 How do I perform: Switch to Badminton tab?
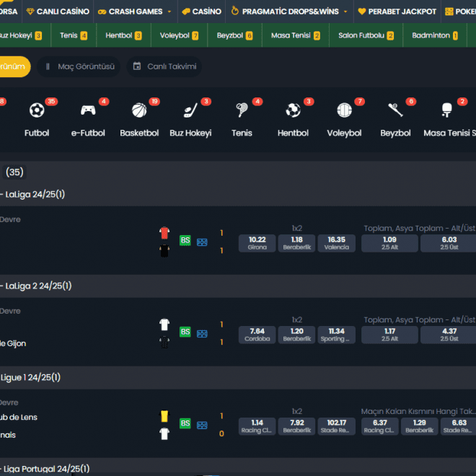pos(435,35)
